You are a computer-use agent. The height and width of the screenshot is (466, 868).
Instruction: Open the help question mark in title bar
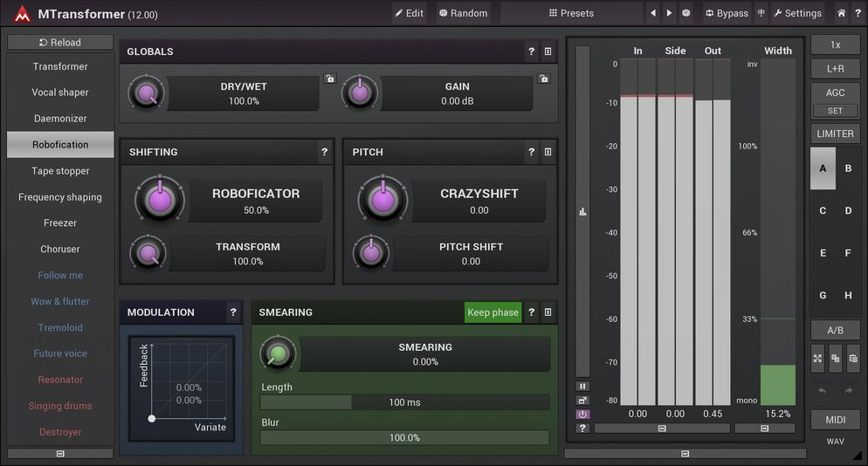coord(858,13)
